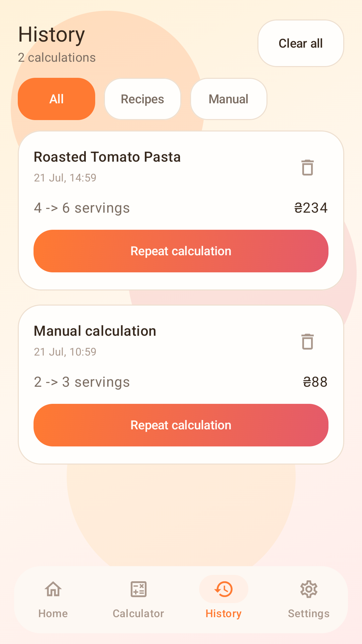362x644 pixels.
Task: Tap the Manual calculation card title
Action: (95, 331)
